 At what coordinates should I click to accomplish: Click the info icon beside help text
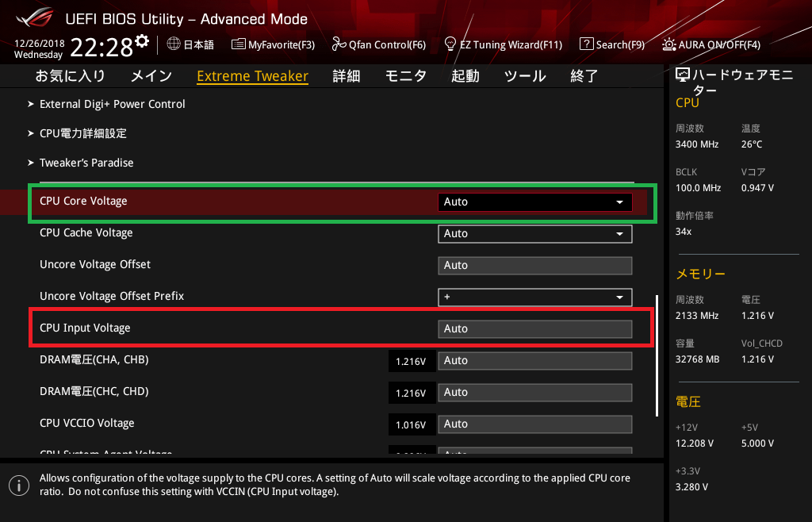coord(19,486)
